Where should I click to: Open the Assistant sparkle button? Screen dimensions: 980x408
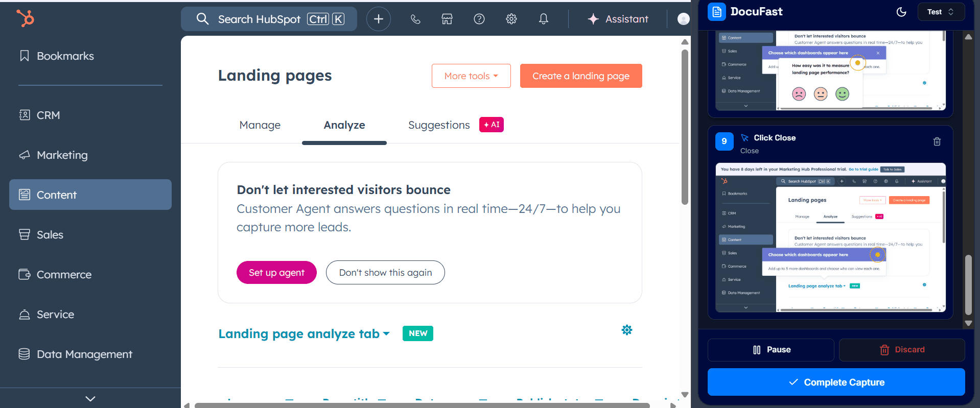click(618, 19)
